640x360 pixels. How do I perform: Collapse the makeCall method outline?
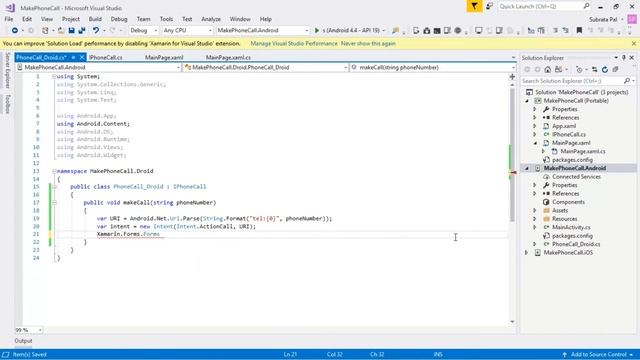pyautogui.click(x=54, y=203)
